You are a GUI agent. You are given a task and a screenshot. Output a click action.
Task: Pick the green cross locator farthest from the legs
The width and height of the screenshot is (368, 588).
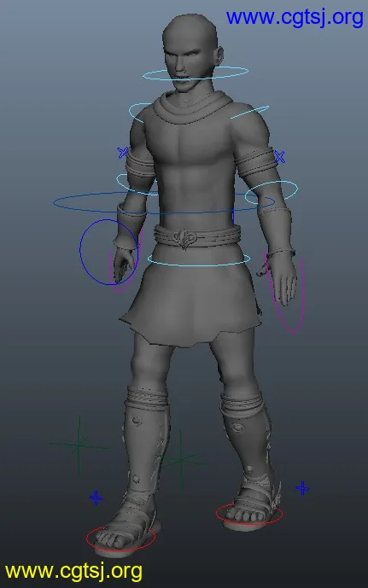[x=79, y=445]
